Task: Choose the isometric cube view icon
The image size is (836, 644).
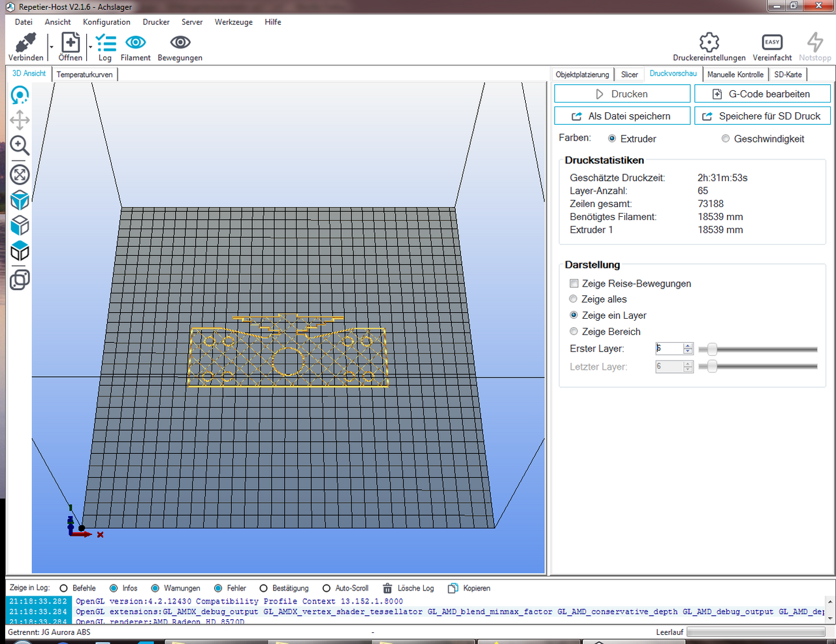Action: [x=20, y=200]
